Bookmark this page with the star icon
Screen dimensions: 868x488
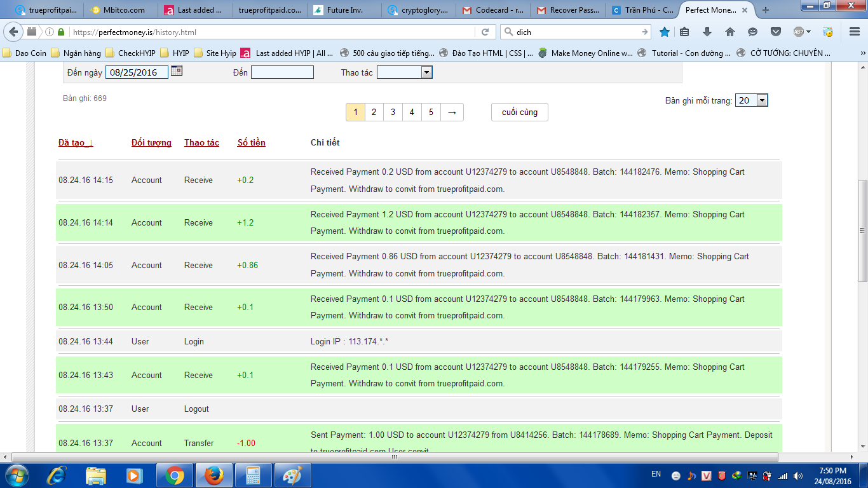[665, 32]
